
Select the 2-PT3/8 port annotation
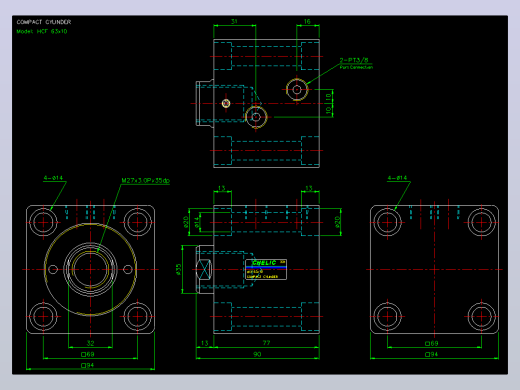[354, 60]
